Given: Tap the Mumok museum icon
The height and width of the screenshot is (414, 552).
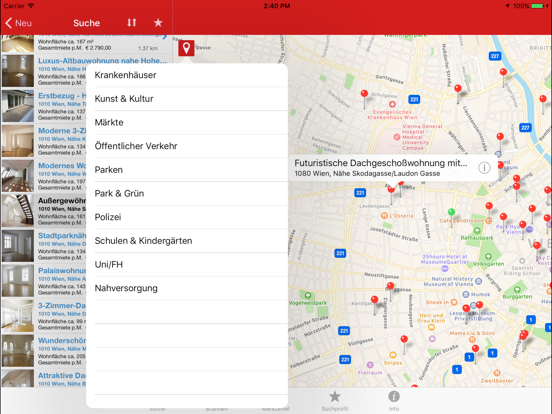Looking at the screenshot, I should 466,294.
